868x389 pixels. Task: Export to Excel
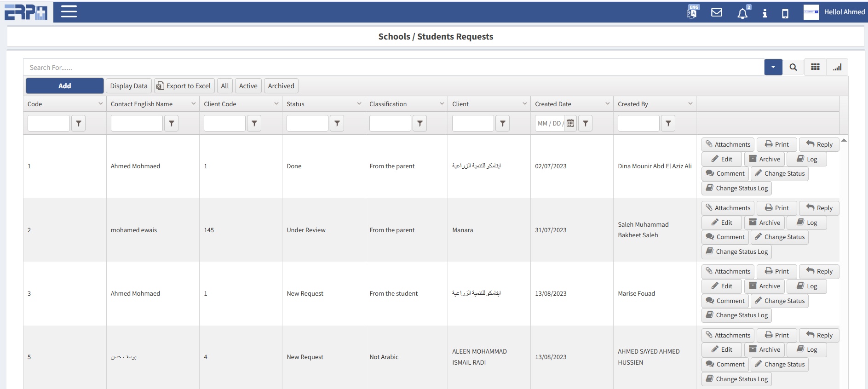(184, 86)
